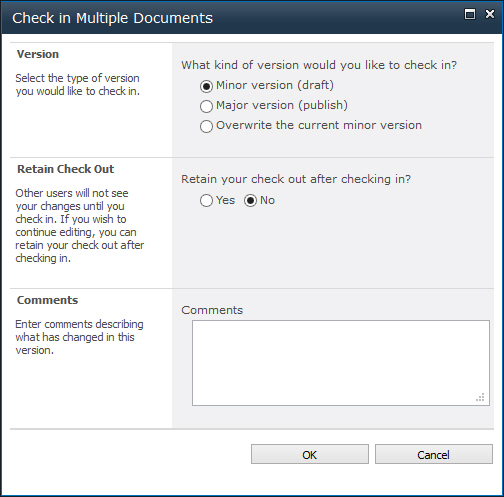Click the bold Retain Check Out heading
Screen dimensions: 504x497
[66, 169]
